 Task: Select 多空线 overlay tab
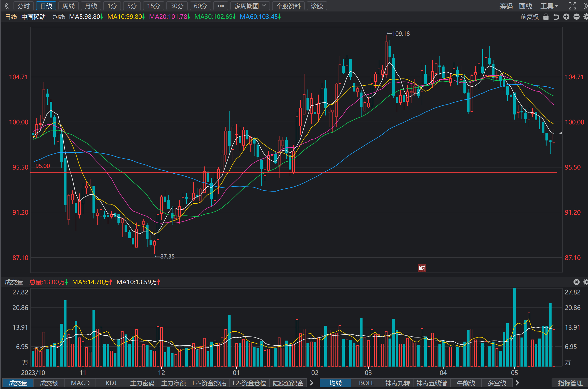(x=497, y=383)
